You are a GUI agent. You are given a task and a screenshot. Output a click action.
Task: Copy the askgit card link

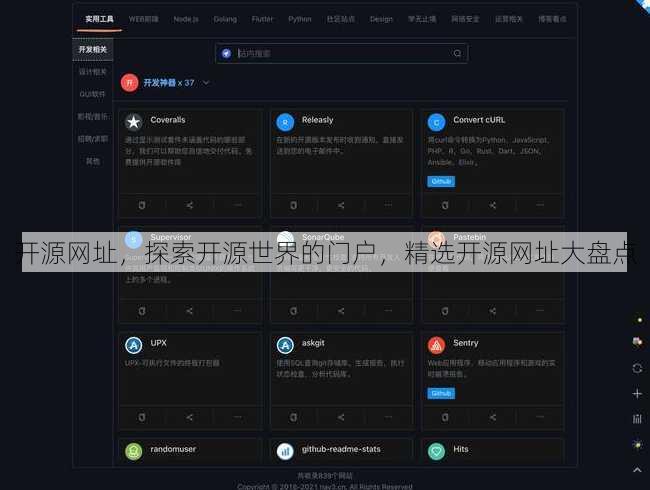click(x=293, y=417)
